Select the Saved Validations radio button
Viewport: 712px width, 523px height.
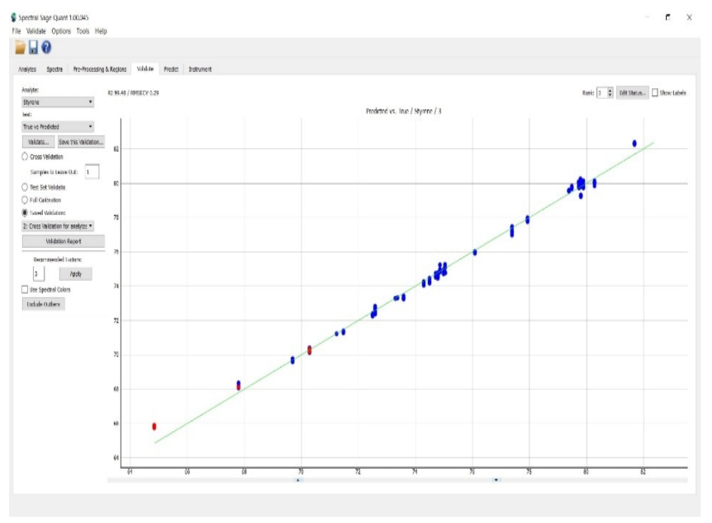pyautogui.click(x=25, y=212)
